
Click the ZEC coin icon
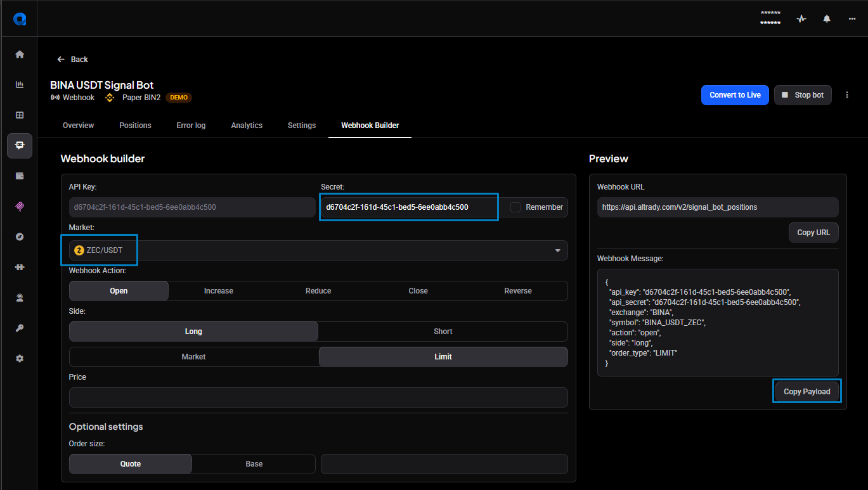[x=79, y=250]
